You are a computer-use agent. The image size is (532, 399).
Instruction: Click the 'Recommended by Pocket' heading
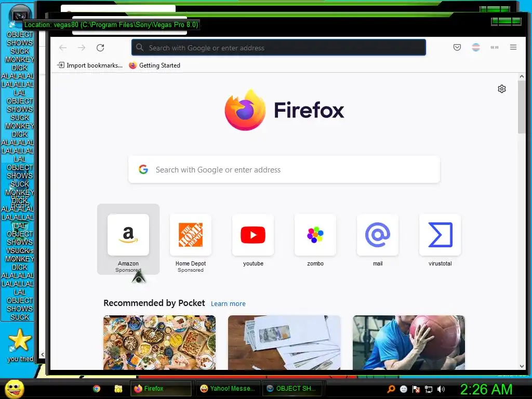154,303
